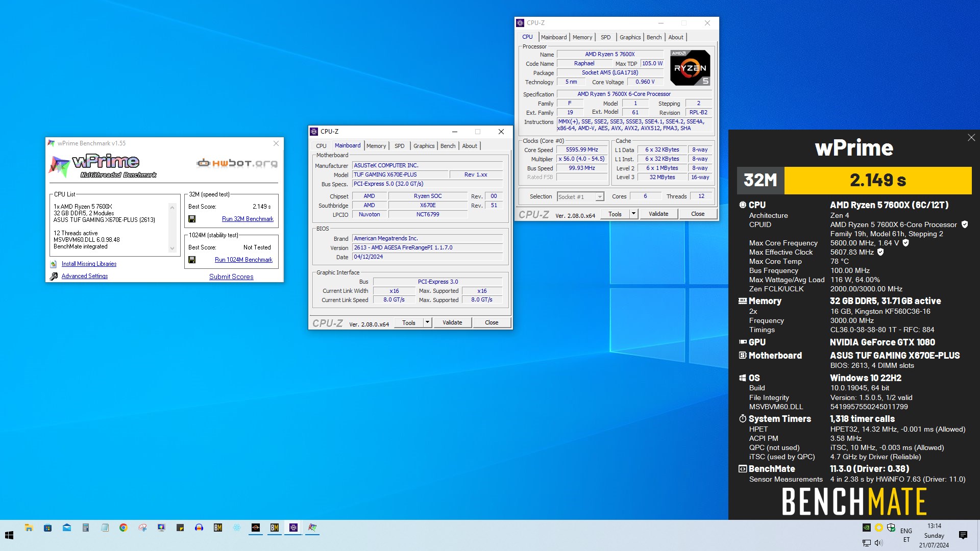Open the Socket #1 selection combo box
The width and height of the screenshot is (980, 551).
tap(580, 196)
